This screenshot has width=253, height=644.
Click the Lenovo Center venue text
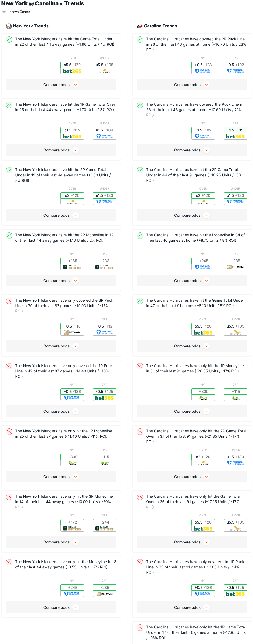tap(19, 12)
